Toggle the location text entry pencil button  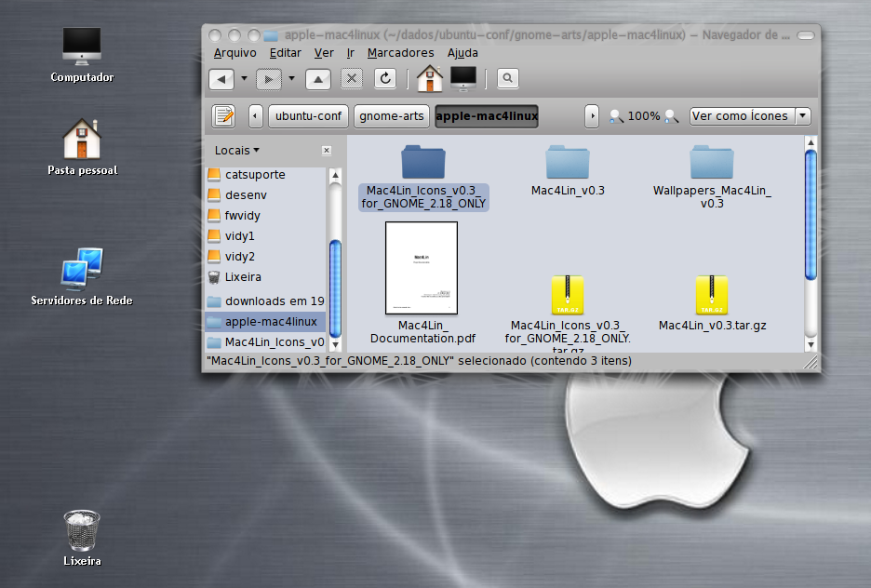(224, 116)
